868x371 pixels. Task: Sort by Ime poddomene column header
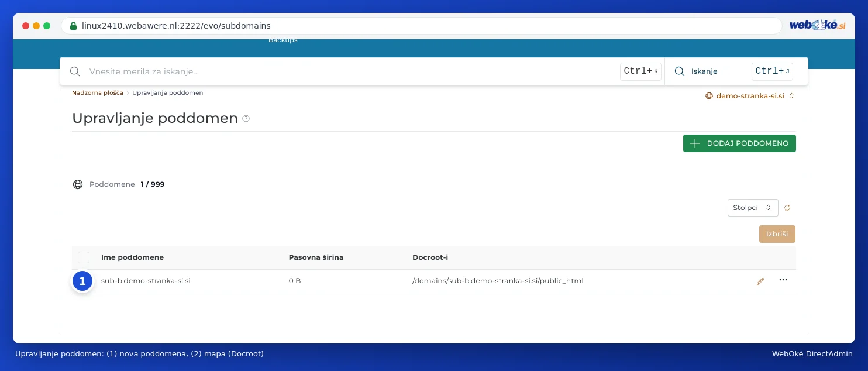(132, 257)
